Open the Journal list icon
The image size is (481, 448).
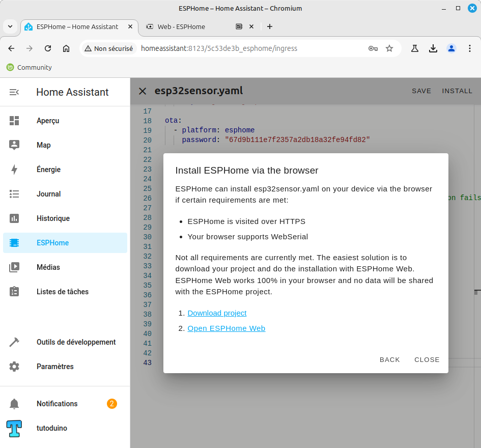14,194
